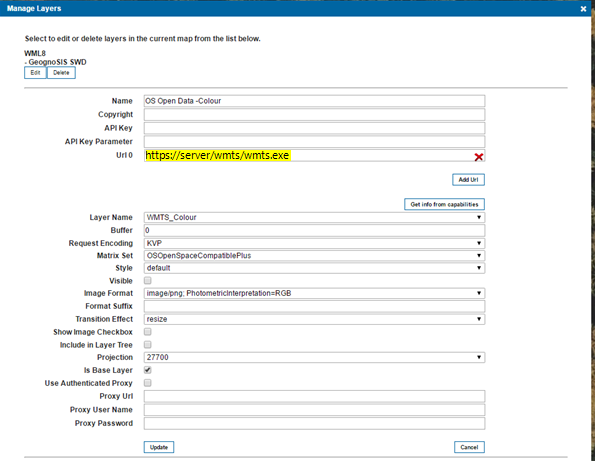Open the Projection 27700 dropdown
Image resolution: width=595 pixels, height=461 pixels.
(x=314, y=357)
